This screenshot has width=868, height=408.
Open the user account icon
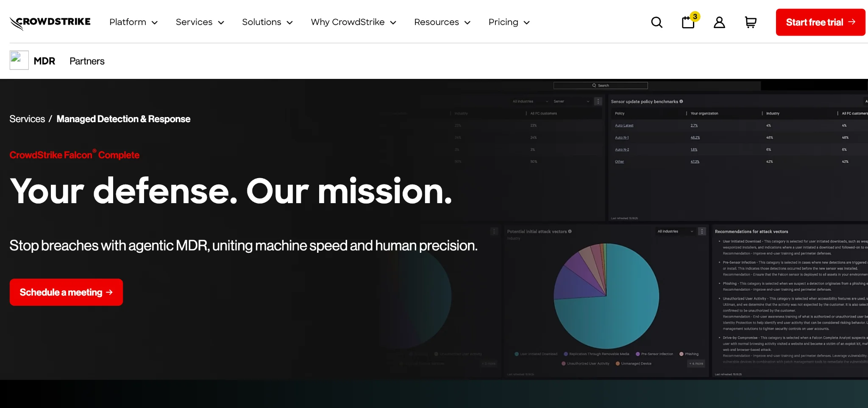pos(719,22)
